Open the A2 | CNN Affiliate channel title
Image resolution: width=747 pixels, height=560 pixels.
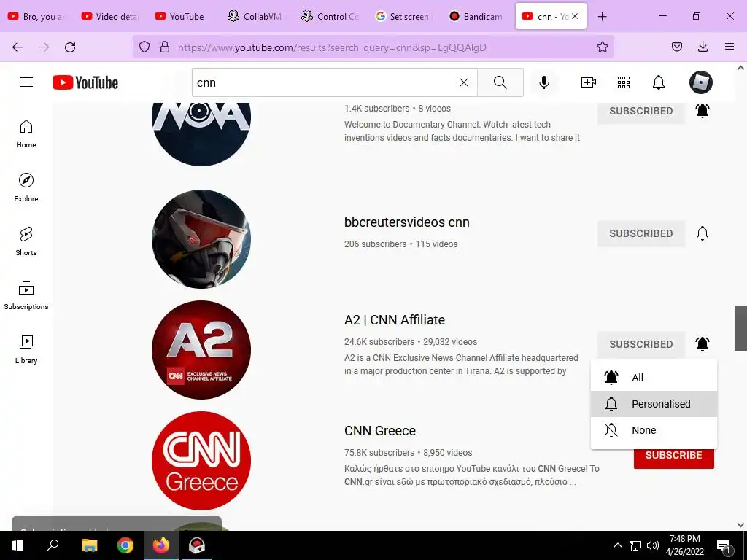click(395, 320)
